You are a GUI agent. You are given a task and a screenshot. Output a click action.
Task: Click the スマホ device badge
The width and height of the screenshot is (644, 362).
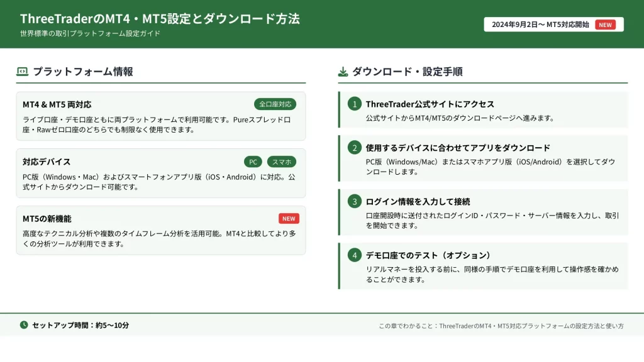click(281, 162)
